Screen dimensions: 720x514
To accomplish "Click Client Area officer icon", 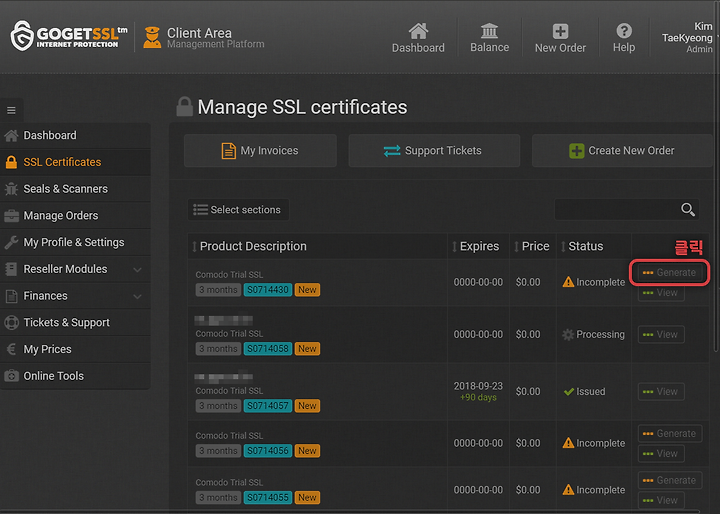I will [152, 37].
